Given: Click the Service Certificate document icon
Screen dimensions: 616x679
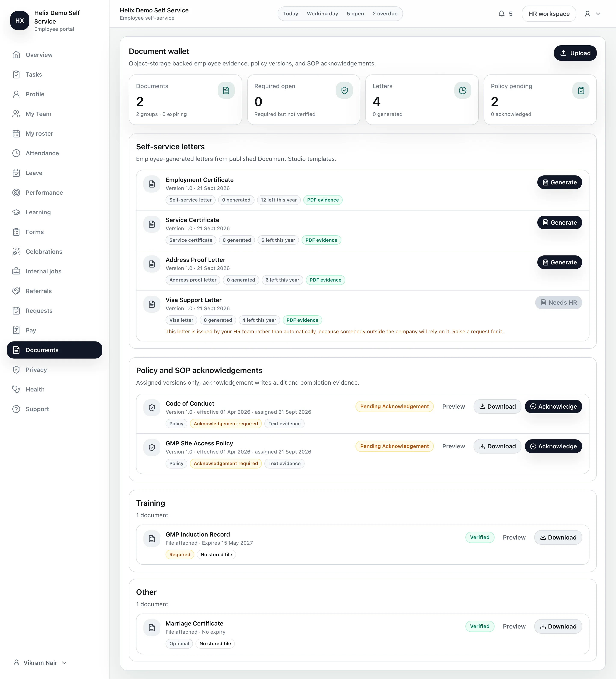Looking at the screenshot, I should point(152,224).
